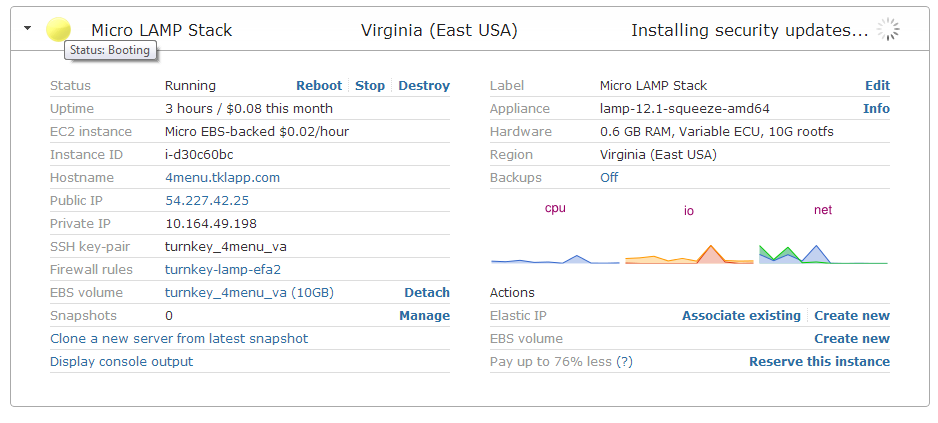This screenshot has width=938, height=423.
Task: Open hostname 4menu.tklapp.com link
Action: (x=222, y=178)
